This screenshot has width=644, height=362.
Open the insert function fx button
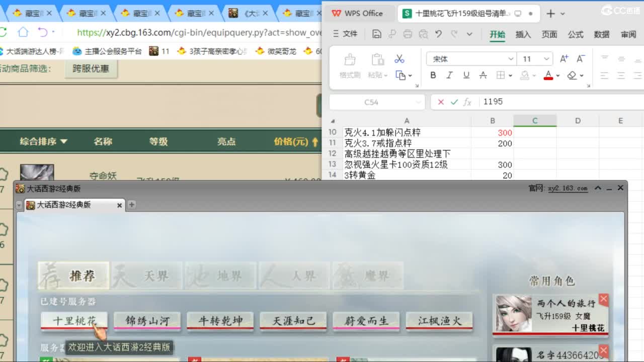click(x=467, y=102)
